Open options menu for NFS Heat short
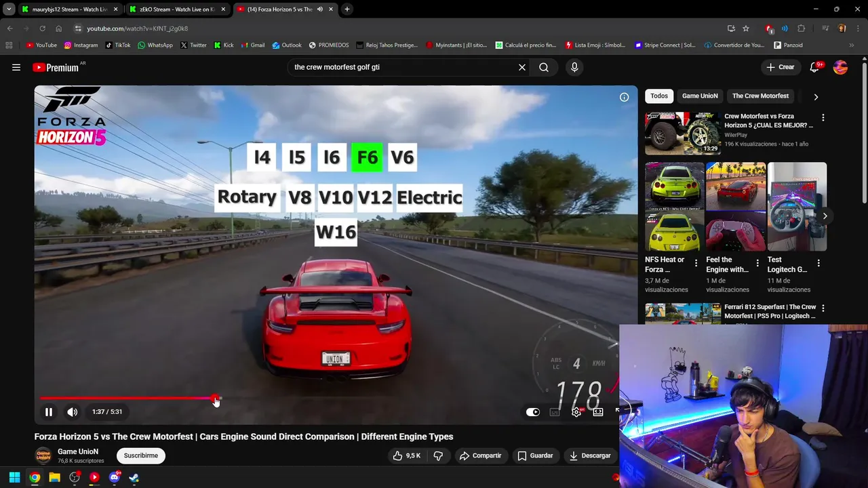The image size is (868, 488). 696,263
